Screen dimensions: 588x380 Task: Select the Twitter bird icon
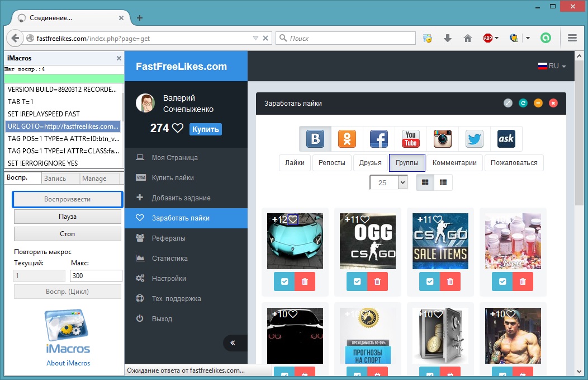(x=475, y=139)
